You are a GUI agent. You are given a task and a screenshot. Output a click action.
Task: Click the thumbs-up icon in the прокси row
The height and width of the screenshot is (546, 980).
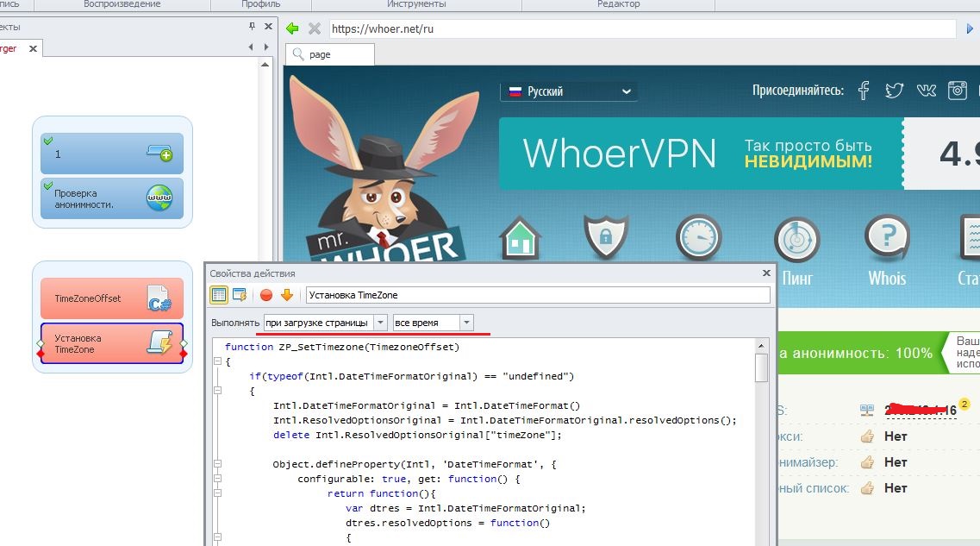[867, 436]
